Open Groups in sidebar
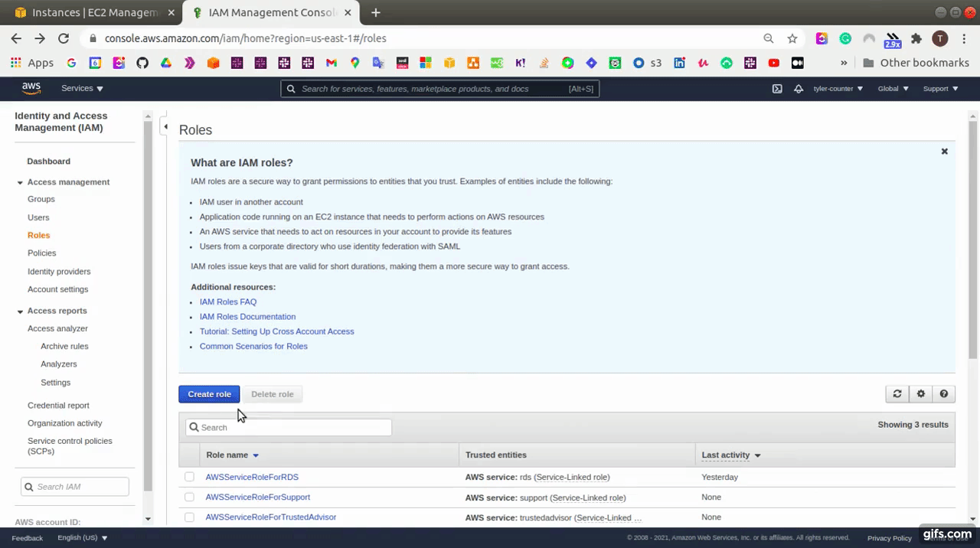The width and height of the screenshot is (980, 548). [41, 199]
